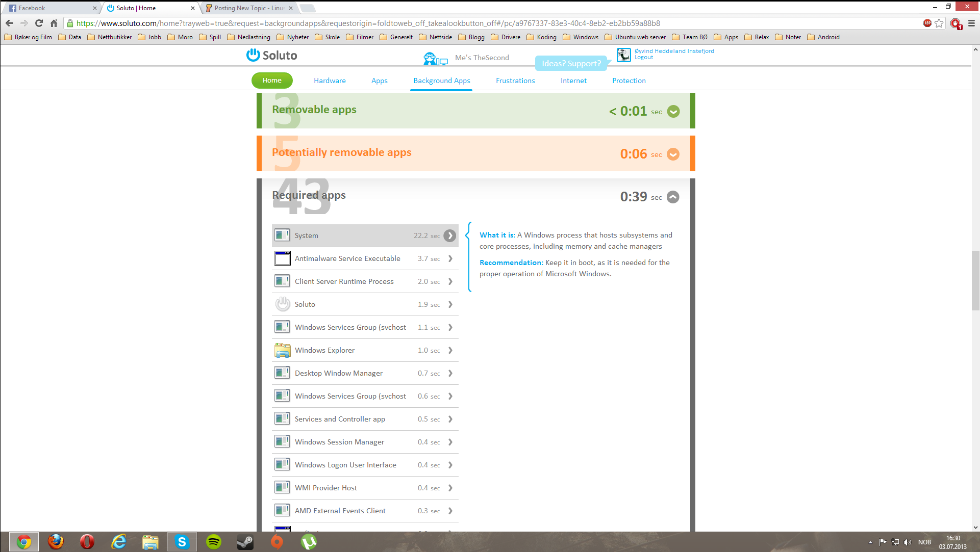
Task: Open Internet Explorer from the taskbar
Action: click(x=119, y=541)
